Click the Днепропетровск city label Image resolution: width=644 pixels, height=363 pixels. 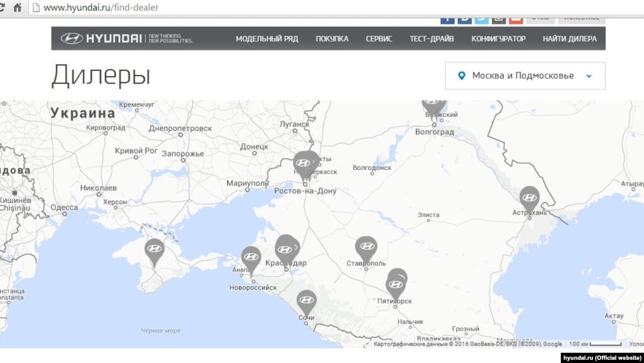180,128
